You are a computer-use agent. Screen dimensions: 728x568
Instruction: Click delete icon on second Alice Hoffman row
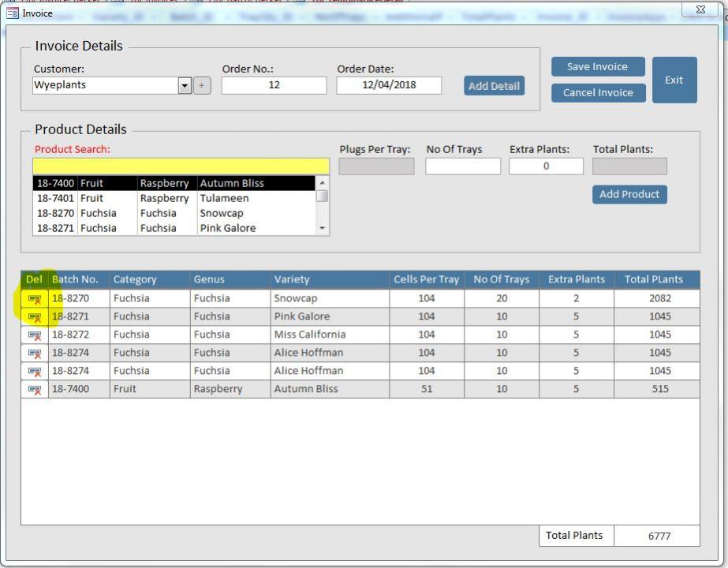click(34, 372)
